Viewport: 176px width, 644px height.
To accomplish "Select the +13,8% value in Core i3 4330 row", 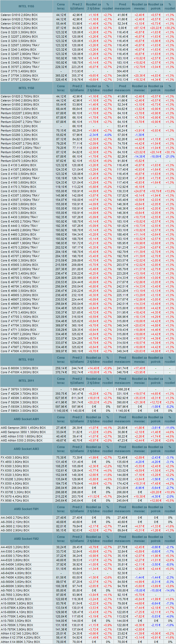I will (x=170, y=191).
